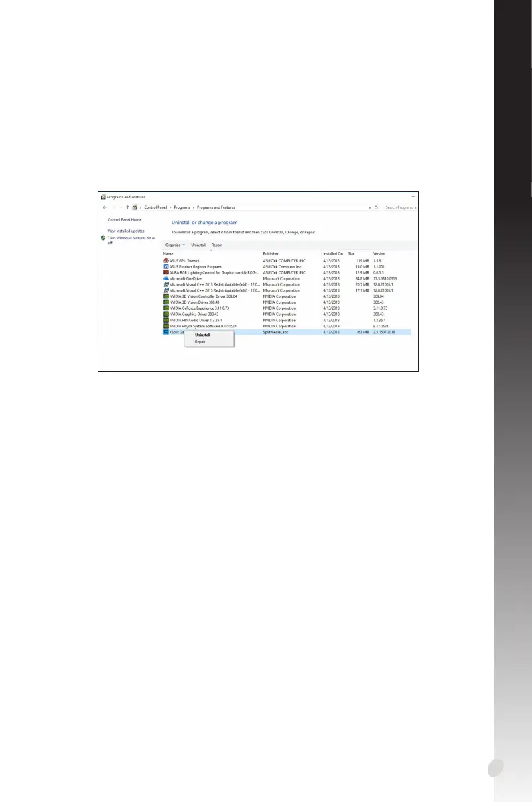Sort by the Size column header
Viewport: 532px width, 802px height.
pos(352,253)
